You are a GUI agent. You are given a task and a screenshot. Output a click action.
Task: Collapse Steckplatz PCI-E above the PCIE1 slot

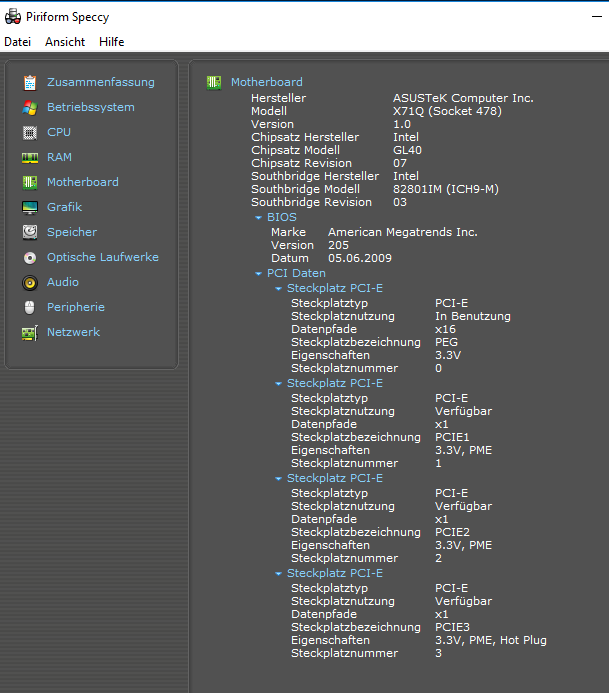coord(278,384)
